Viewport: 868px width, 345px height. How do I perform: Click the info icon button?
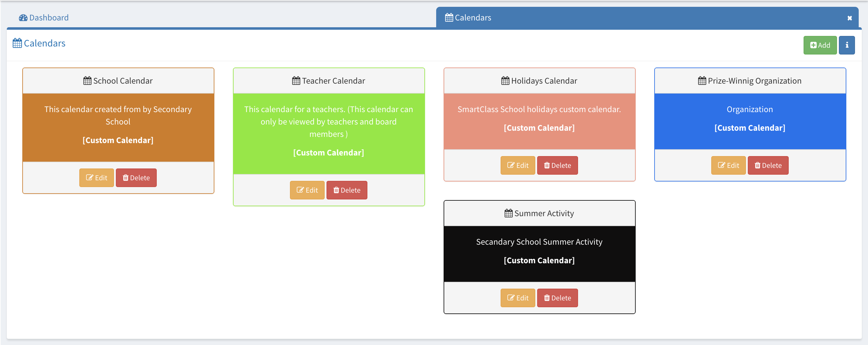846,45
